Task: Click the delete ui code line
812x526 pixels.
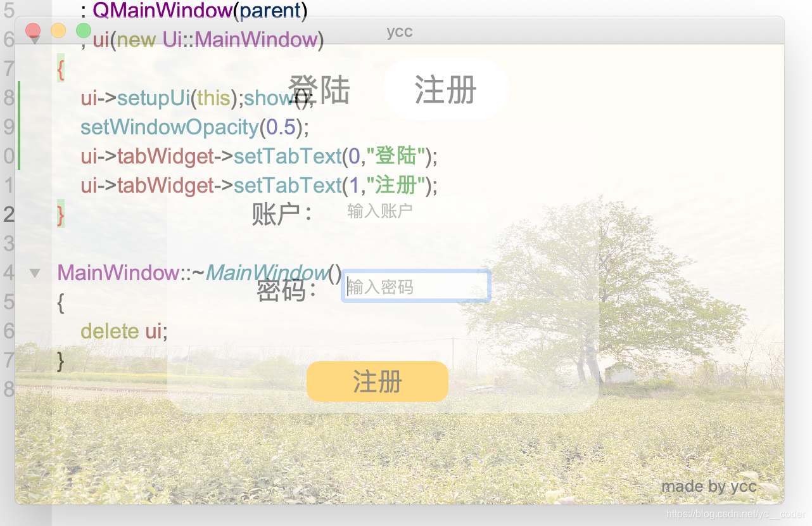Action: [124, 331]
